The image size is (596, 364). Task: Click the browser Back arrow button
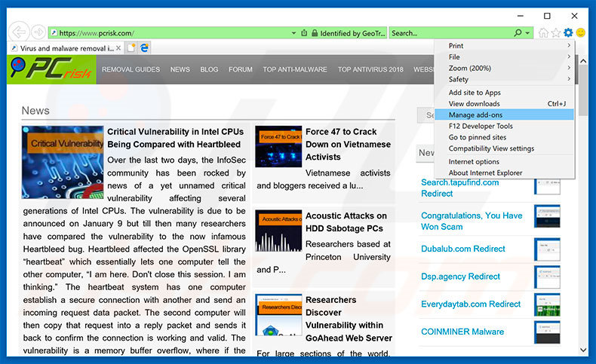point(19,32)
